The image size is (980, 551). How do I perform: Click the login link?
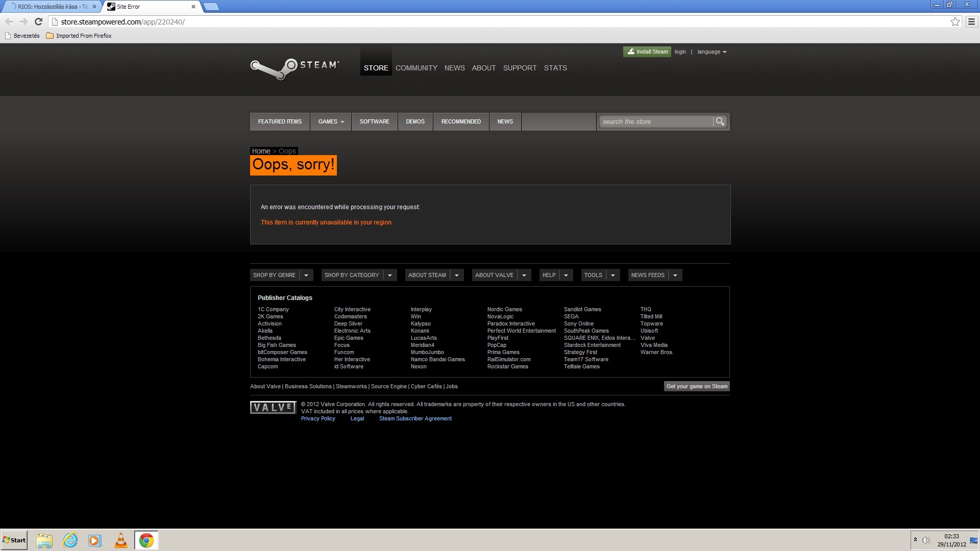(680, 52)
